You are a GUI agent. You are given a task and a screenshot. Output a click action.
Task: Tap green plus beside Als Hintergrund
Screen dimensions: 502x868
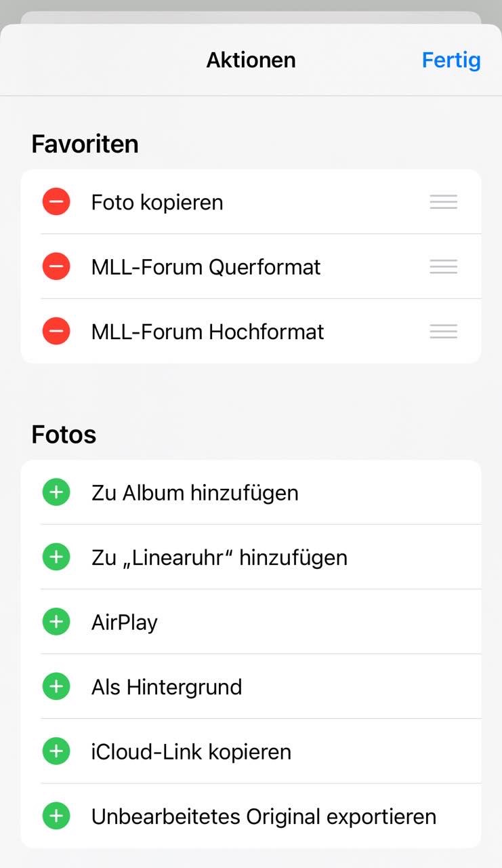pyautogui.click(x=56, y=687)
